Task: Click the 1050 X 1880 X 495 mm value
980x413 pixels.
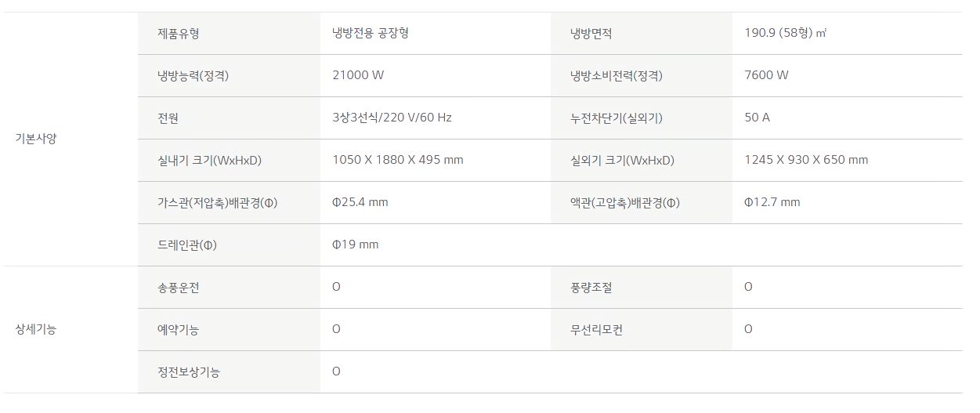Action: point(398,160)
